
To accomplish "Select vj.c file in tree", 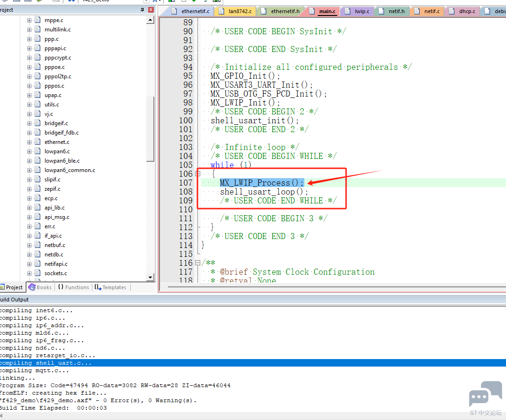I will click(x=49, y=114).
